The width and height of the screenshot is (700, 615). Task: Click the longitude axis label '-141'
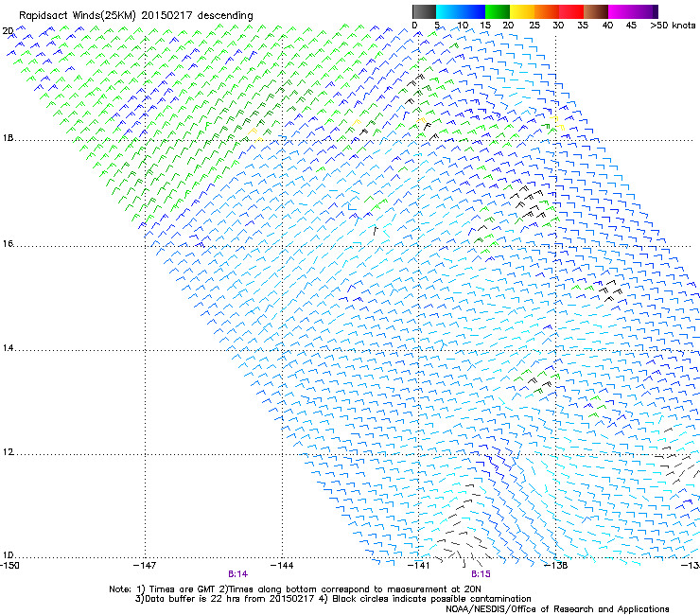click(x=419, y=566)
